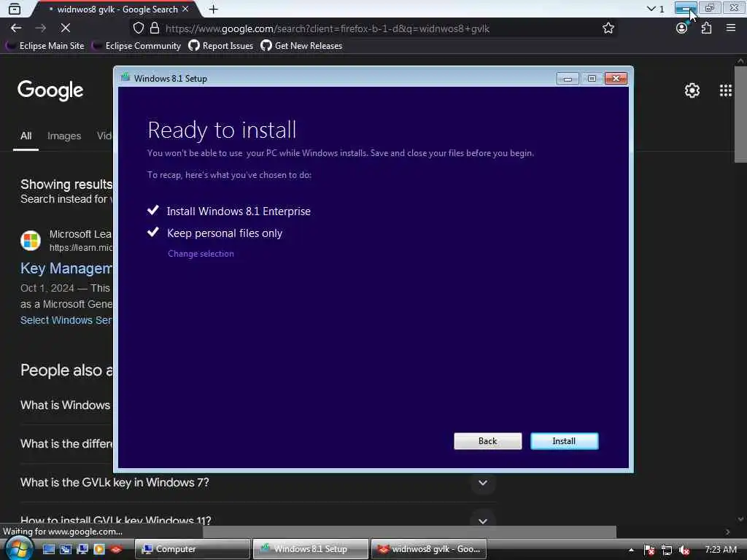Click Show Desktop quick launch icon
747x560 pixels.
(x=49, y=549)
